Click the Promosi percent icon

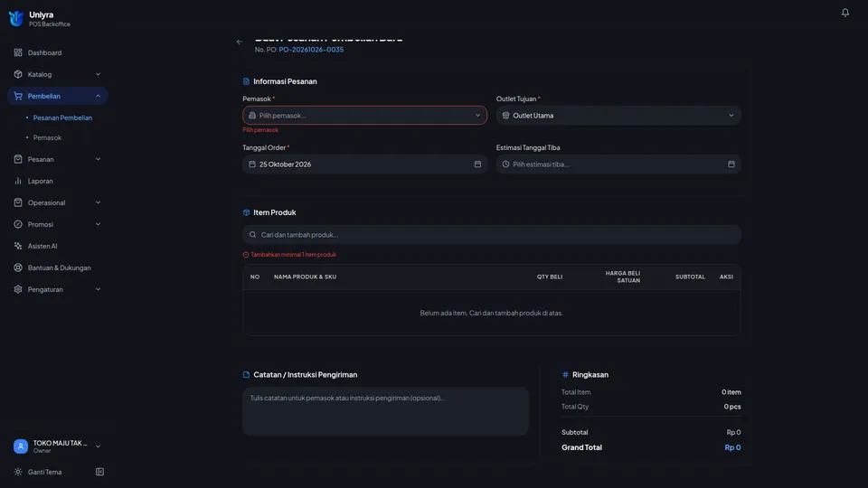18,224
